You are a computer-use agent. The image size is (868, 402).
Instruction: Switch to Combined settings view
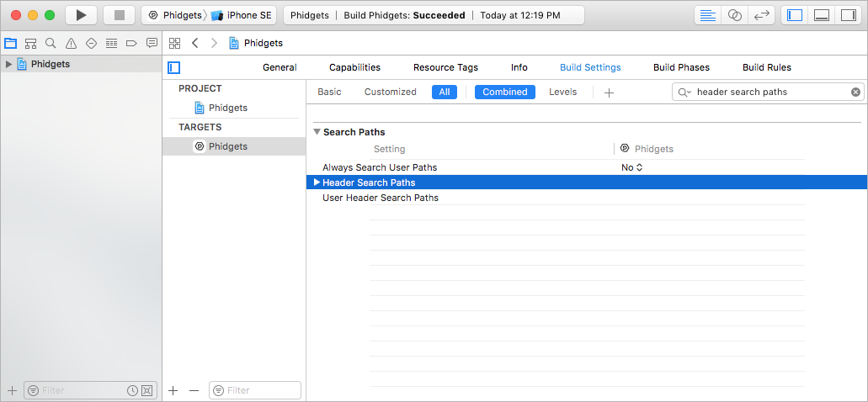[x=505, y=92]
